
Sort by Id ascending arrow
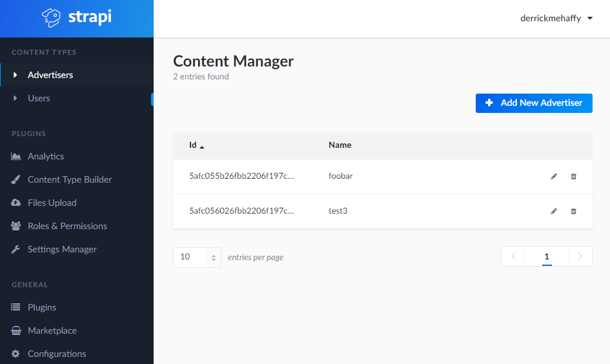tap(202, 147)
